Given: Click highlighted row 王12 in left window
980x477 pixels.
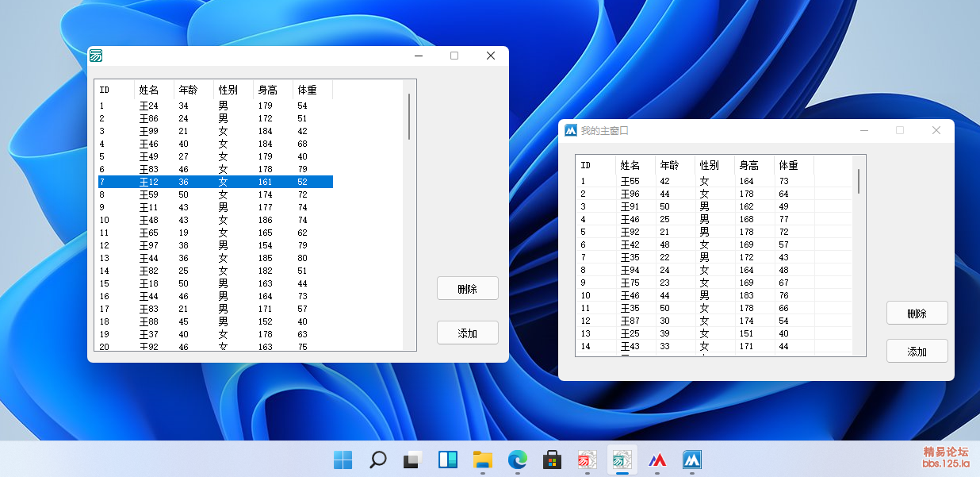Looking at the screenshot, I should coord(214,182).
